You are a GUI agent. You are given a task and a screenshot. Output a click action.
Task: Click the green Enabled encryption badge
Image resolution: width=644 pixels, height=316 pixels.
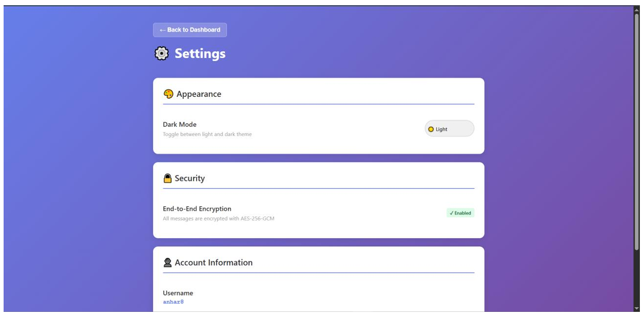tap(460, 213)
